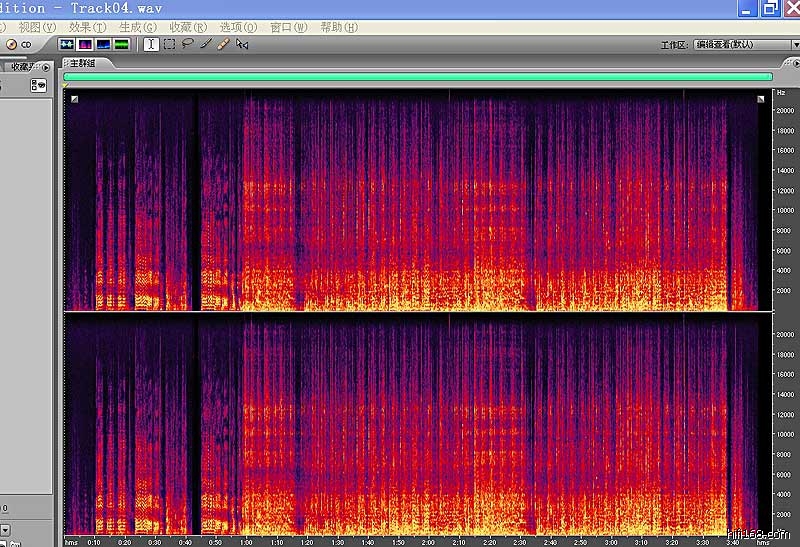The width and height of the screenshot is (800, 547).
Task: Select the Spot Healing Brush tool
Action: tap(223, 44)
